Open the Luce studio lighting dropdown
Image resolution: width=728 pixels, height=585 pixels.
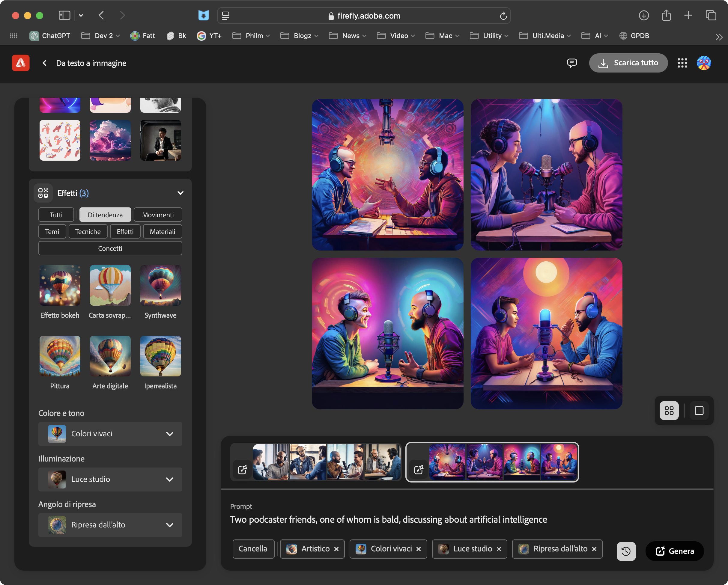point(110,479)
